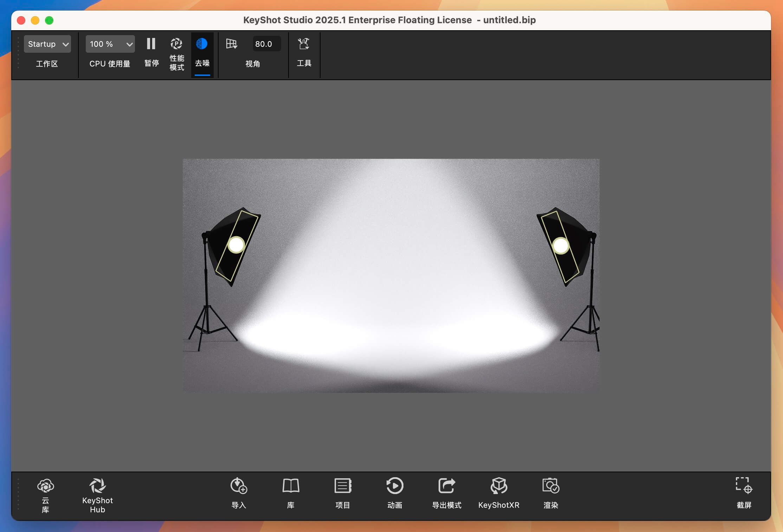Viewport: 783px width, 532px height.
Task: Open the Startup workspace dropdown
Action: (47, 44)
